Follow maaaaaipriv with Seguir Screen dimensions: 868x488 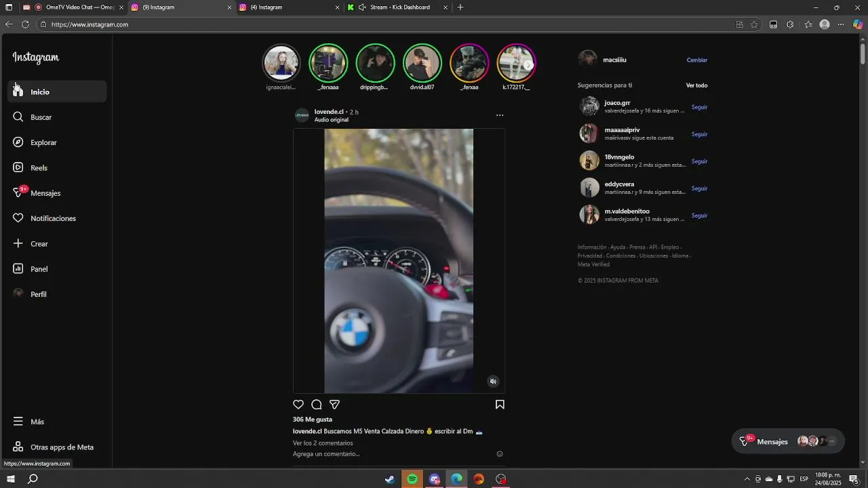pos(700,134)
